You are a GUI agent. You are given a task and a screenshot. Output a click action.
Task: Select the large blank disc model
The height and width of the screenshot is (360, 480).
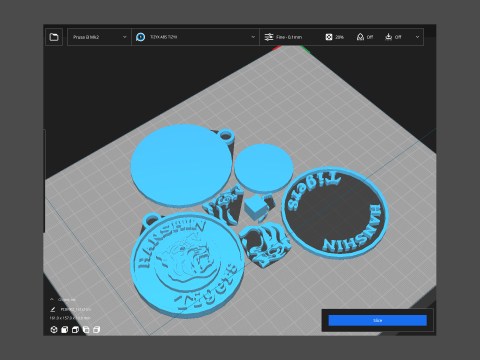(181, 165)
